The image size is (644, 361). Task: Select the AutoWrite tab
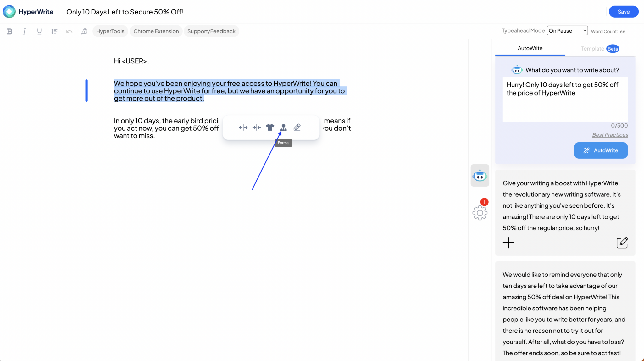[x=530, y=48]
